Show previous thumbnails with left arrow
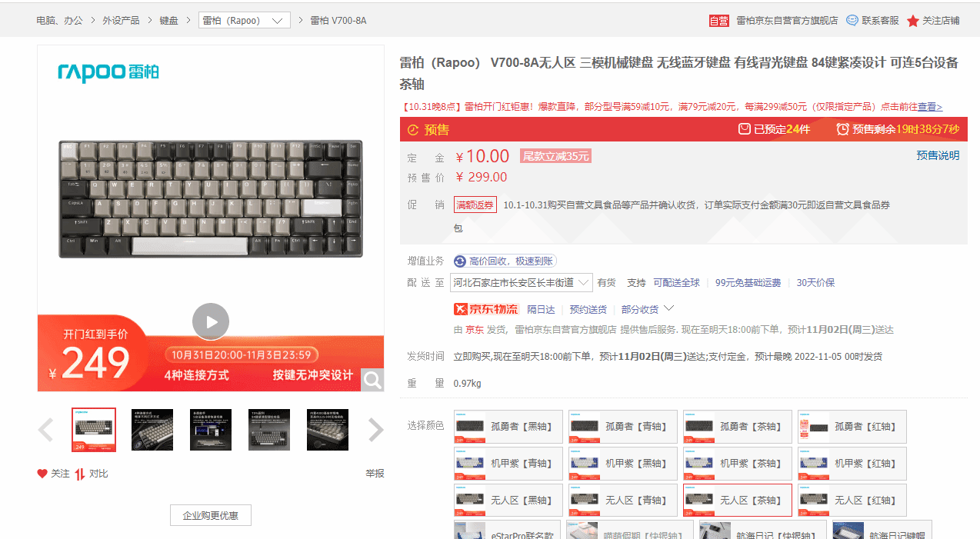 click(46, 430)
